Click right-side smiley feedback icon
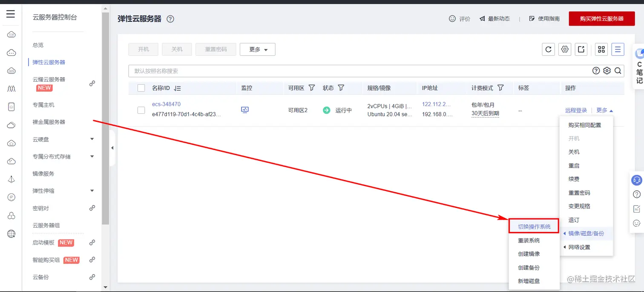This screenshot has width=644, height=292. [x=637, y=223]
